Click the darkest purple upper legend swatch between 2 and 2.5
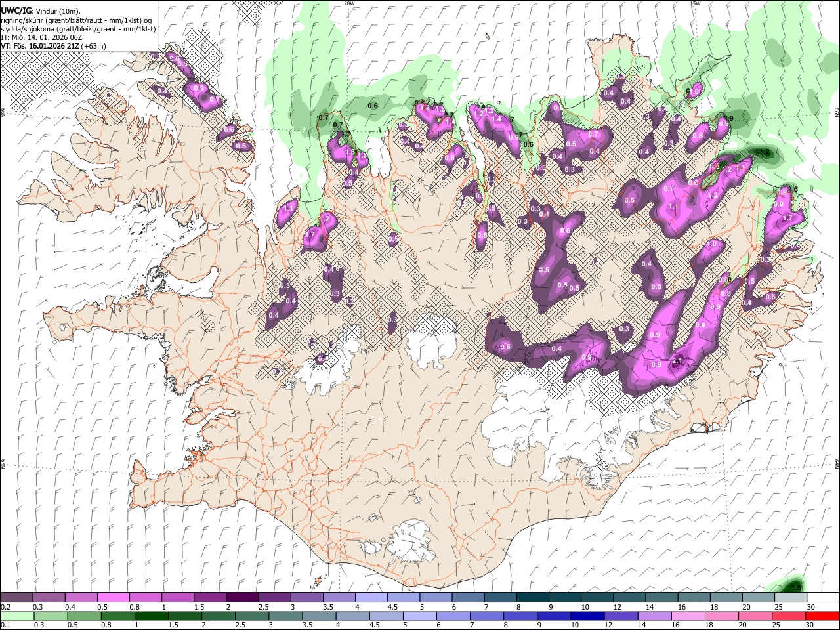This screenshot has width=840, height=630. pos(242,597)
